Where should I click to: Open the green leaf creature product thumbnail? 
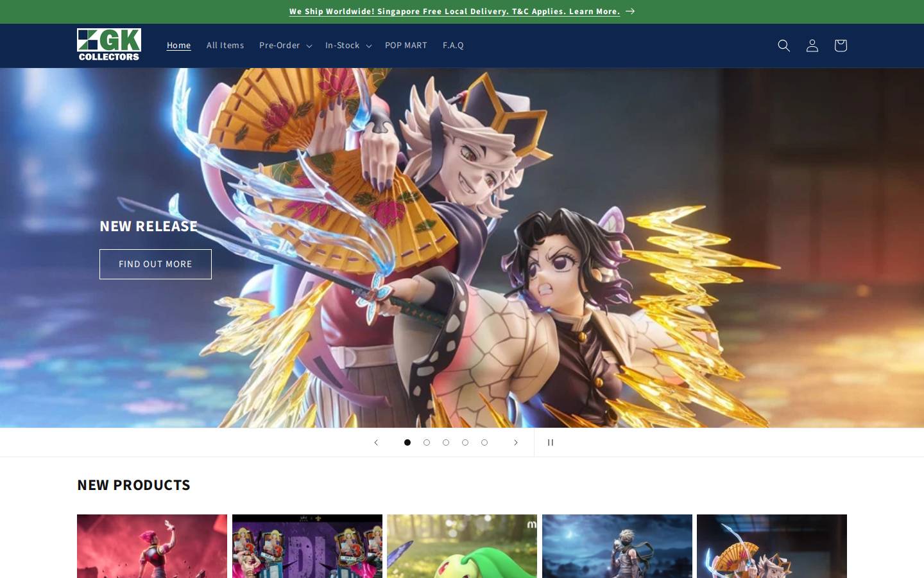[462, 546]
